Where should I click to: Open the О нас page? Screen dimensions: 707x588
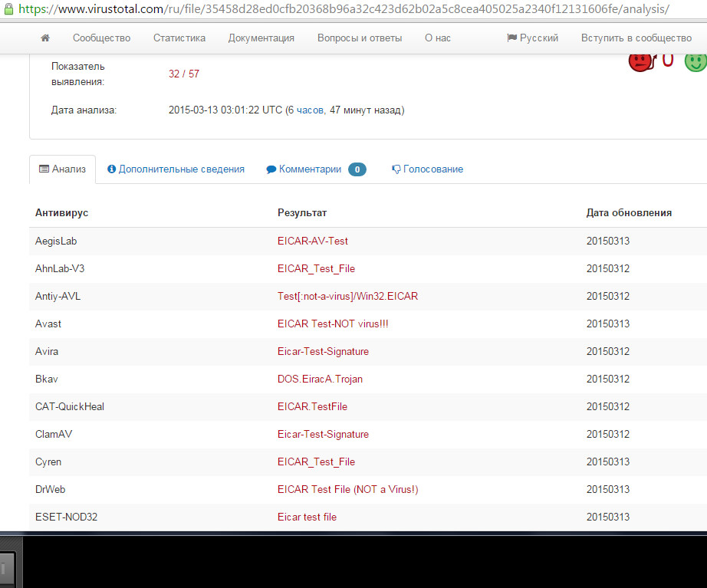438,38
